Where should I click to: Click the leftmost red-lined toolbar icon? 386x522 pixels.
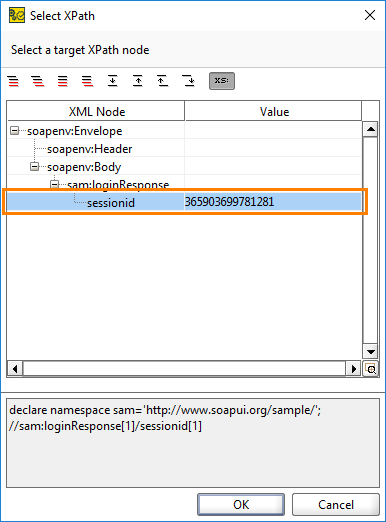click(13, 81)
